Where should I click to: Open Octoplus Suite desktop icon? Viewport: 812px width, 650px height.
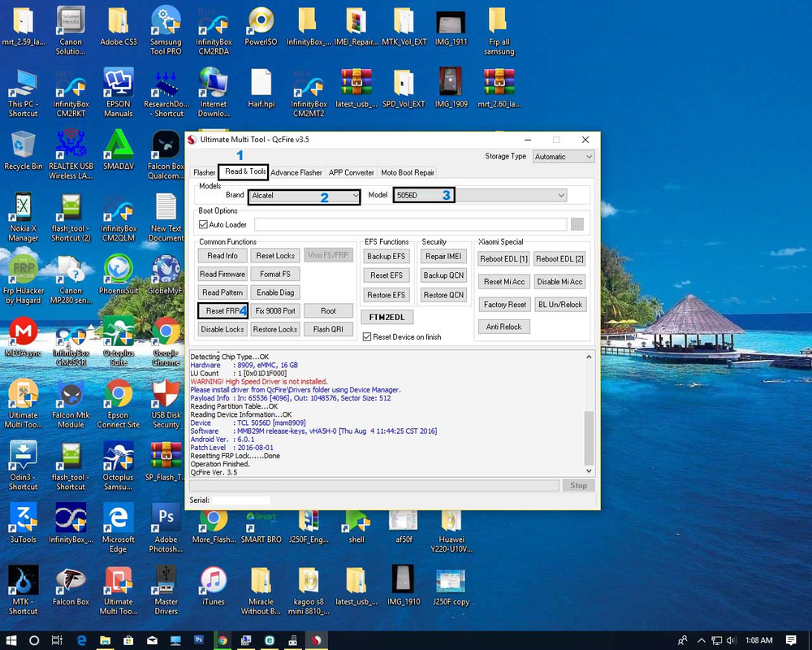tap(118, 342)
